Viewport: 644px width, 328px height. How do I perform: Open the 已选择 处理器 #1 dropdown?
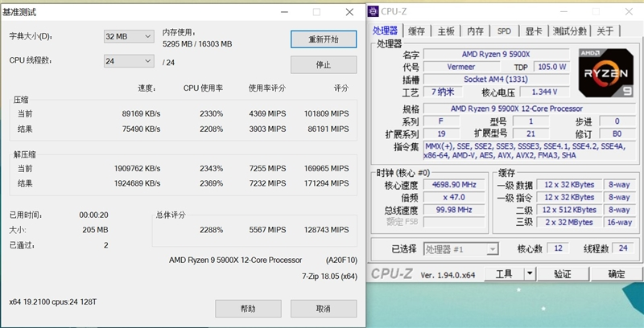(x=460, y=249)
